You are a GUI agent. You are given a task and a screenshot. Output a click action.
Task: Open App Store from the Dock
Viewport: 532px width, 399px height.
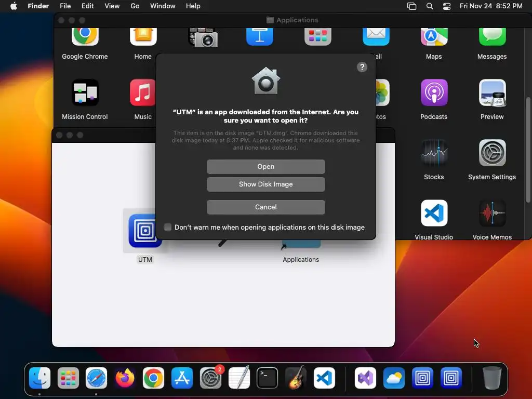click(182, 378)
